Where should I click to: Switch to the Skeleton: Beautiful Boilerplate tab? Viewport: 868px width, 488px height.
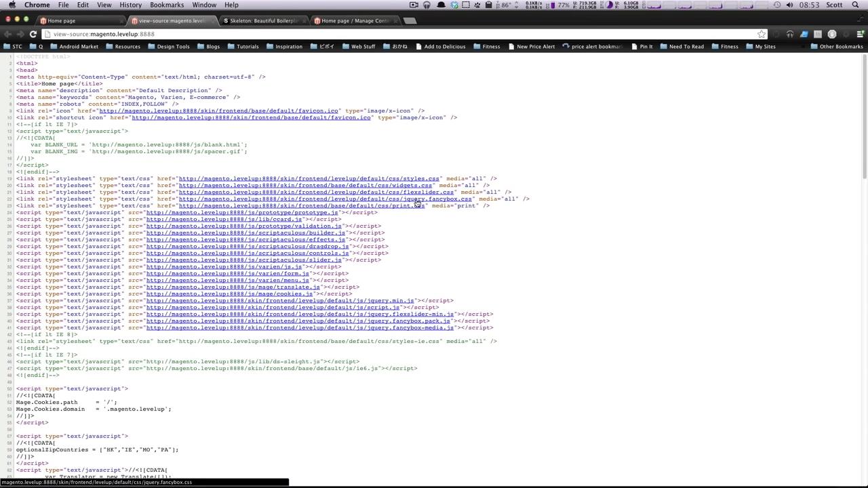tap(263, 20)
